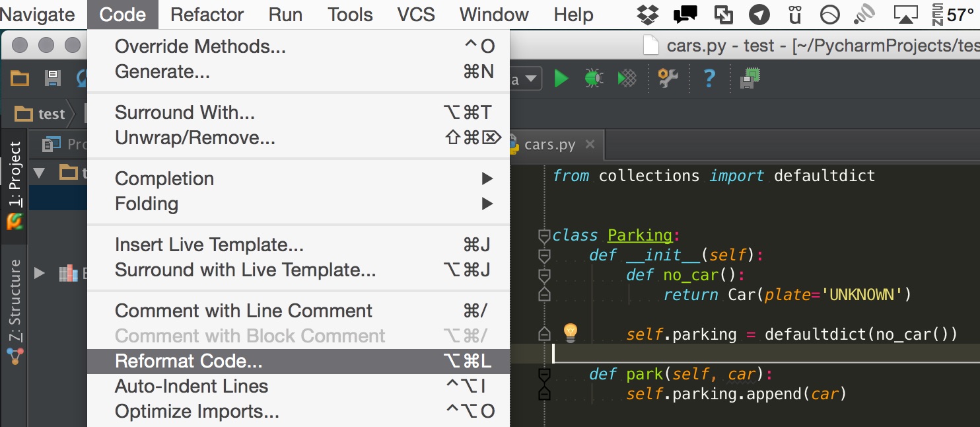This screenshot has width=980, height=427.
Task: Select Override Methods... menu entry
Action: (x=298, y=46)
